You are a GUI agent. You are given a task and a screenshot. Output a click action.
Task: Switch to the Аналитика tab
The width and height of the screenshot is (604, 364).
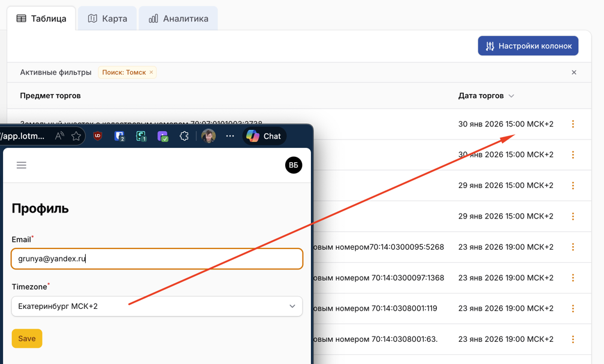179,19
